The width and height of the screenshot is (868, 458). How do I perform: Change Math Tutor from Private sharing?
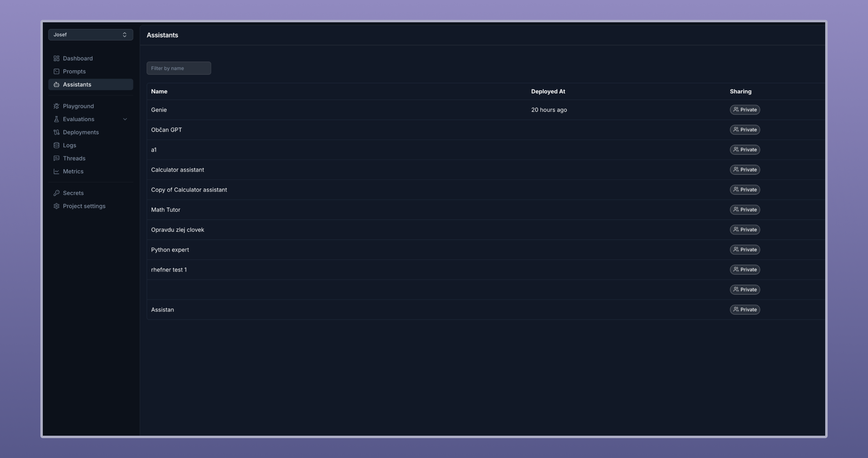745,209
